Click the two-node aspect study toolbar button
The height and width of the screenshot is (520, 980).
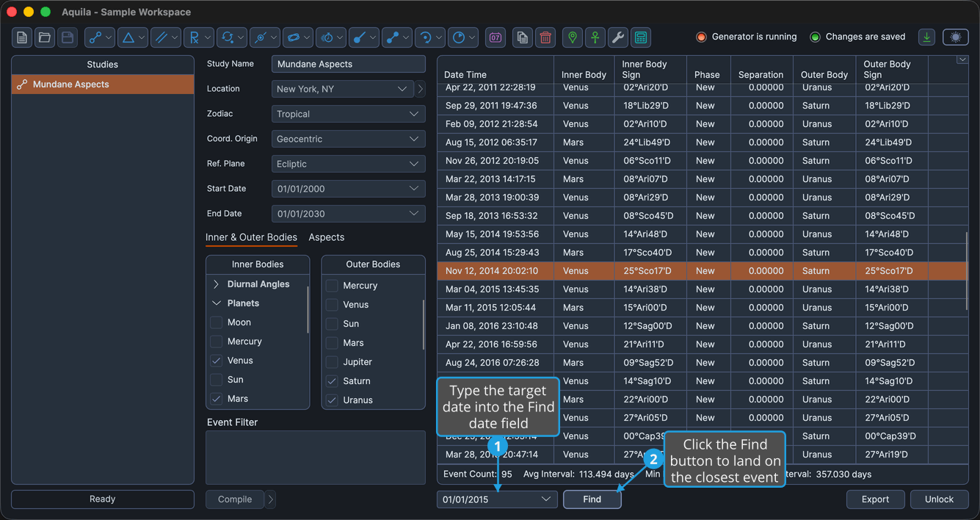coord(100,37)
